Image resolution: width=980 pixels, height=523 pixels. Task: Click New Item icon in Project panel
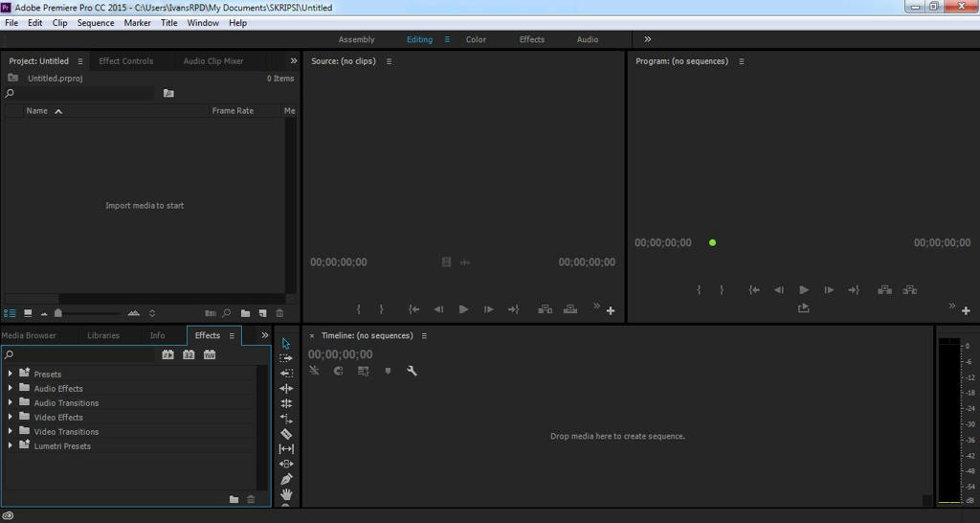(x=262, y=313)
